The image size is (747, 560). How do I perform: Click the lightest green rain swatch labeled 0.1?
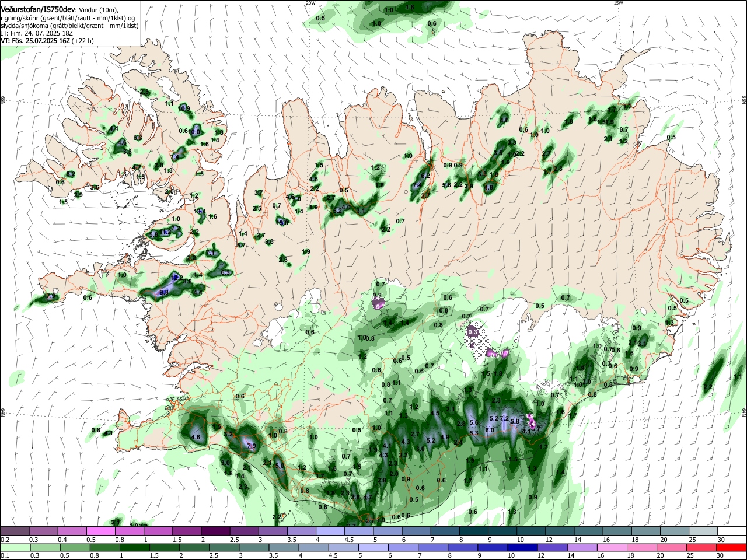14,547
